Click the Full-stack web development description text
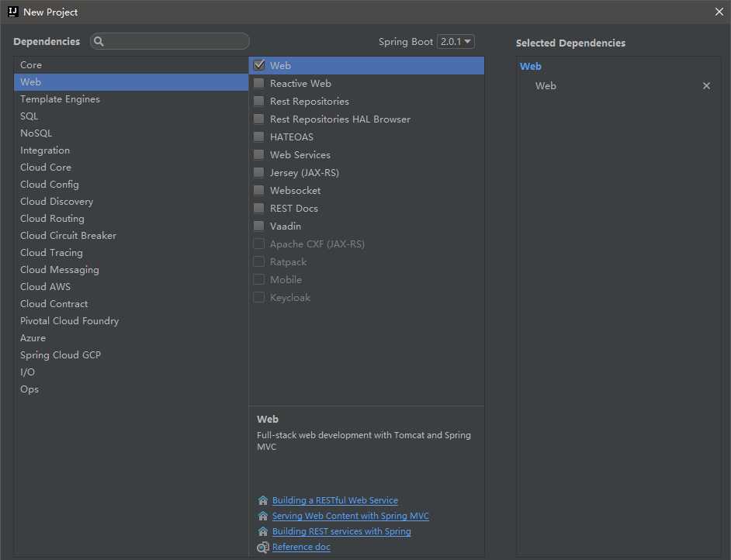731x560 pixels. coord(364,441)
